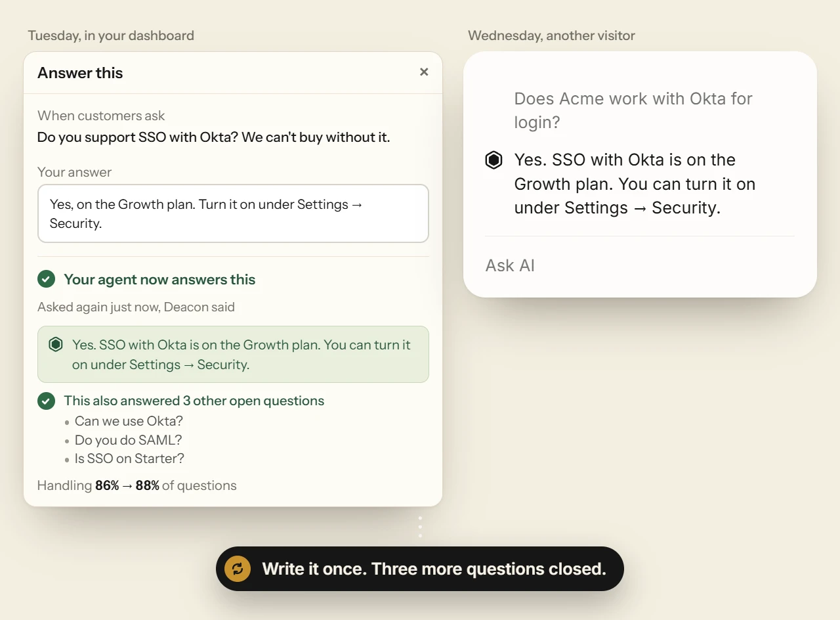Click the Tuesday, in your dashboard label

(x=111, y=35)
